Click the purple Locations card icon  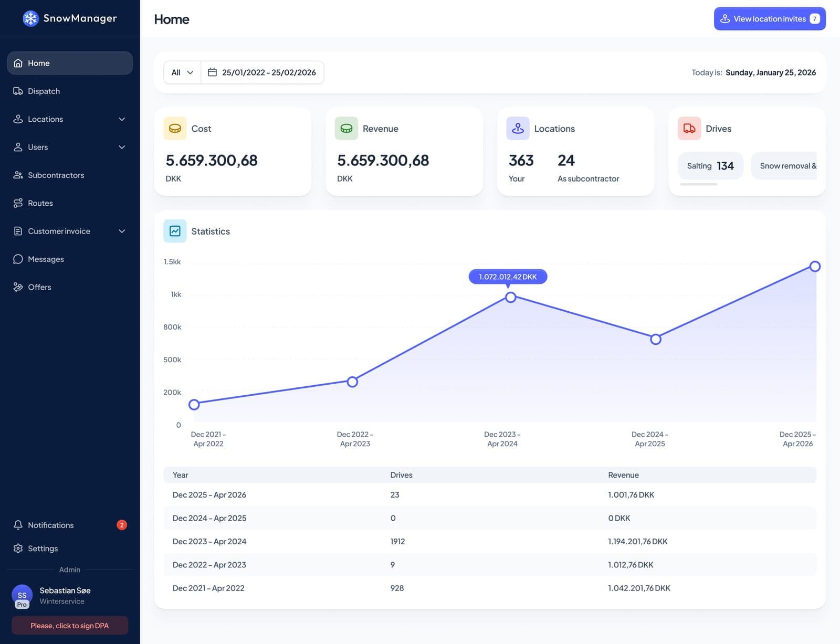point(518,128)
